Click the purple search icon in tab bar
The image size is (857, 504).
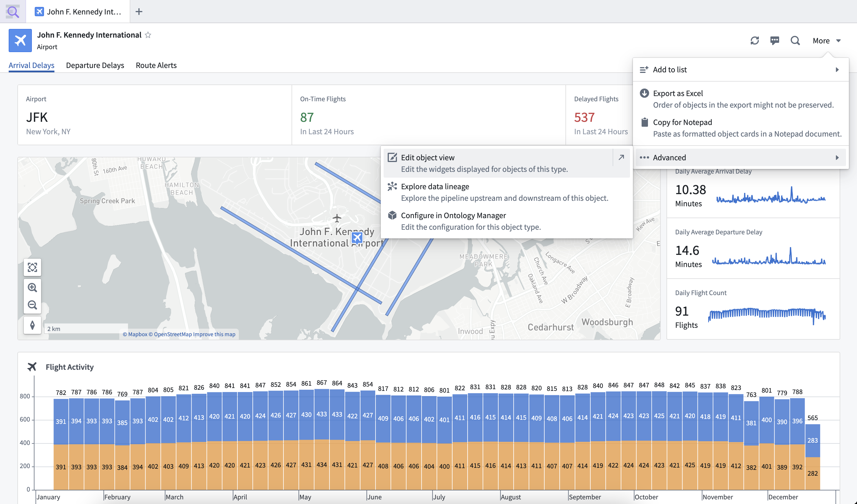click(x=13, y=12)
